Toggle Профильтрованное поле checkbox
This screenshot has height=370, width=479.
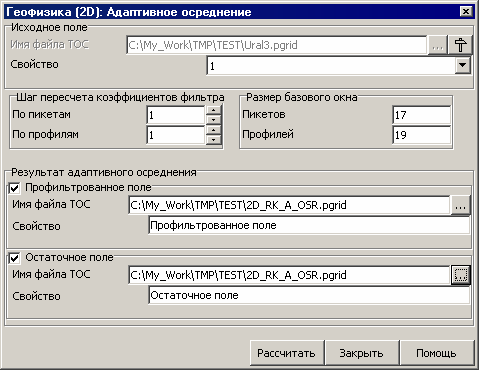tap(15, 188)
